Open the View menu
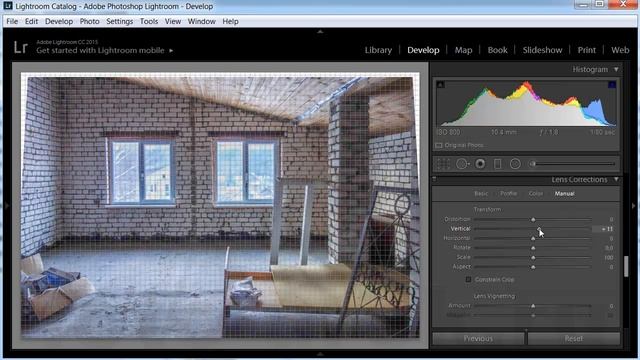The image size is (640, 360). (x=173, y=21)
